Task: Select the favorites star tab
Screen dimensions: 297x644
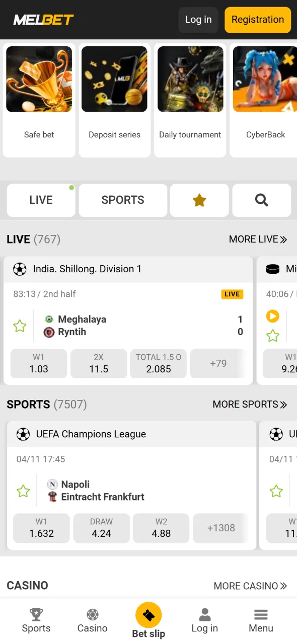Action: click(x=199, y=200)
